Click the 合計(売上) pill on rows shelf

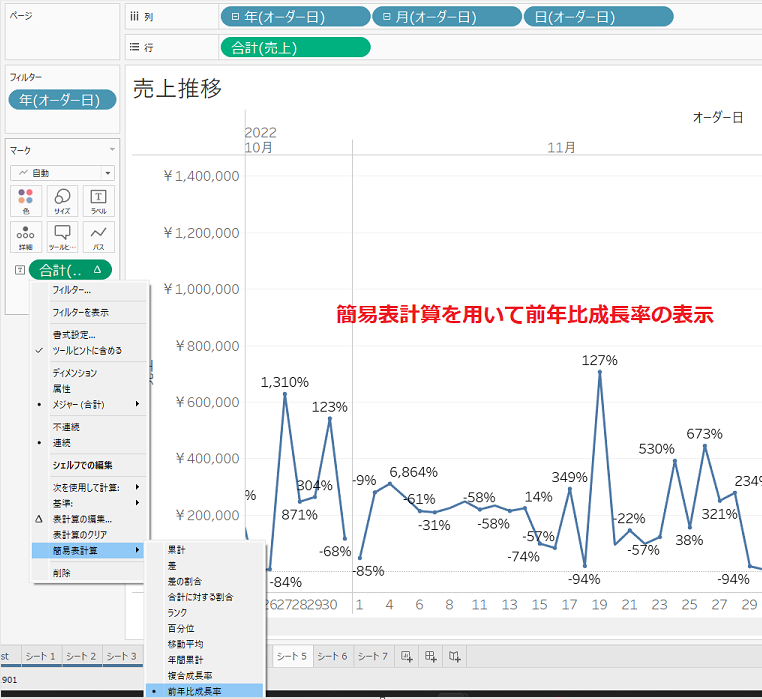(x=295, y=48)
